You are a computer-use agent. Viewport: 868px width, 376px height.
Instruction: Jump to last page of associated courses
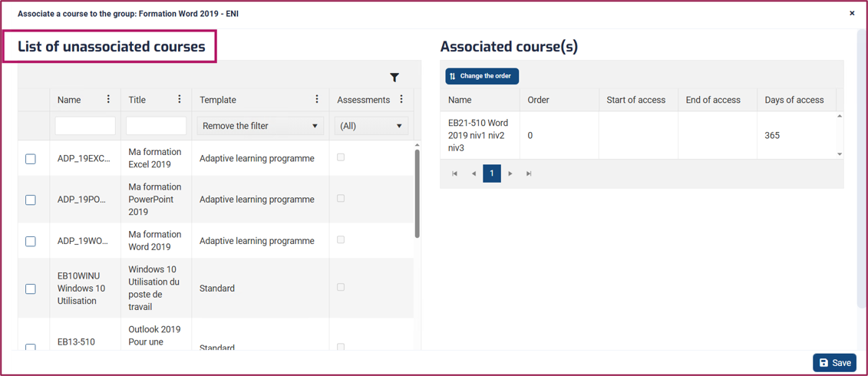coord(529,173)
